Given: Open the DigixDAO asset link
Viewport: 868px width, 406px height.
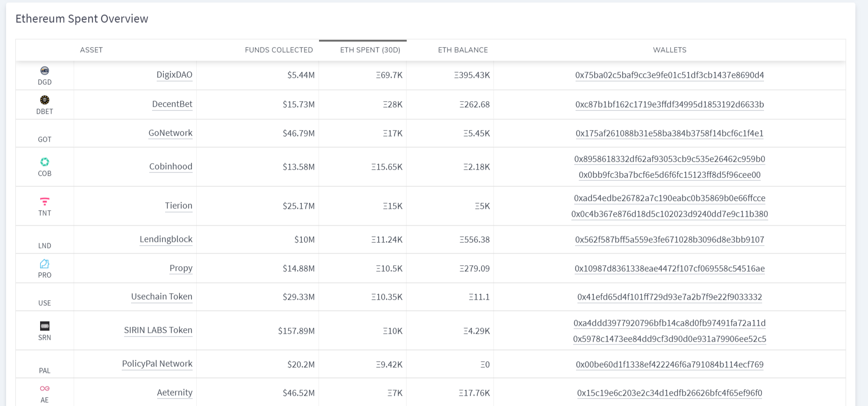Looking at the screenshot, I should 174,75.
